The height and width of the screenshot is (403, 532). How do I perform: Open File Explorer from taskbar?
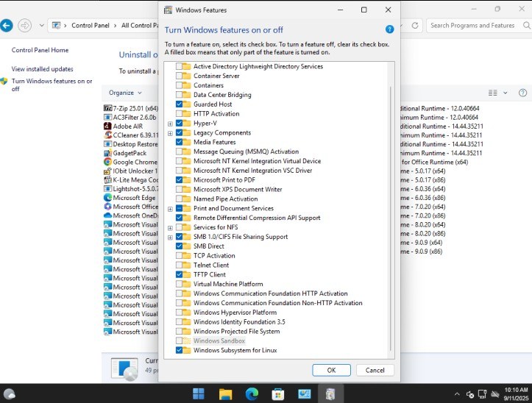point(225,394)
